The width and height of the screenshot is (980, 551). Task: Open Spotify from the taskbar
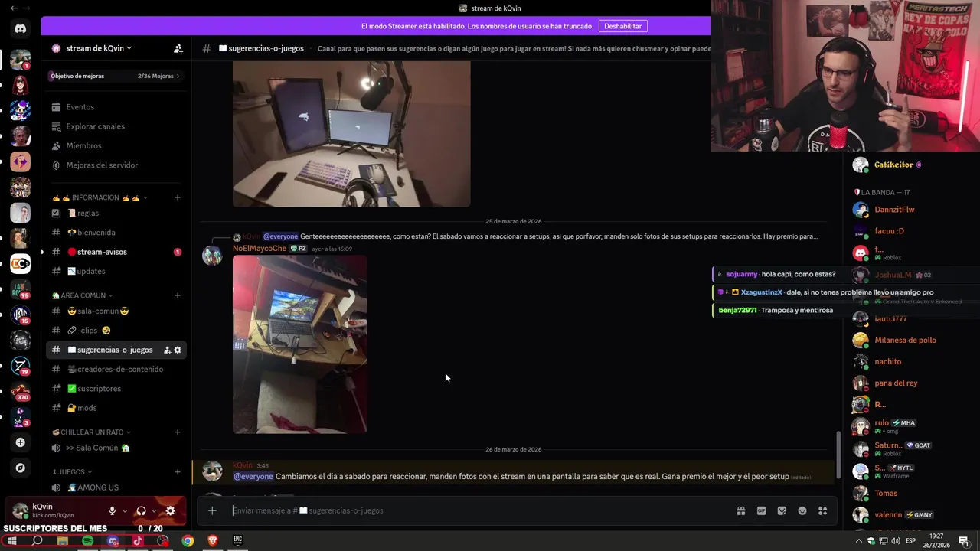(87, 541)
